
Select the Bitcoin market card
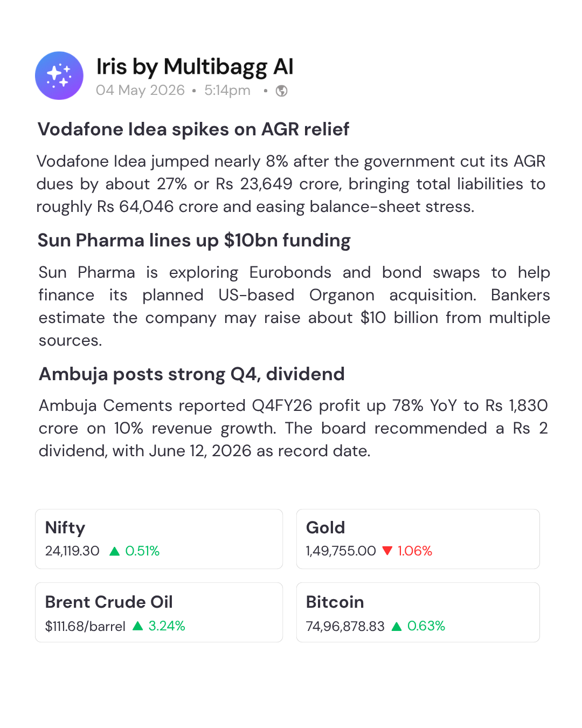pos(418,612)
